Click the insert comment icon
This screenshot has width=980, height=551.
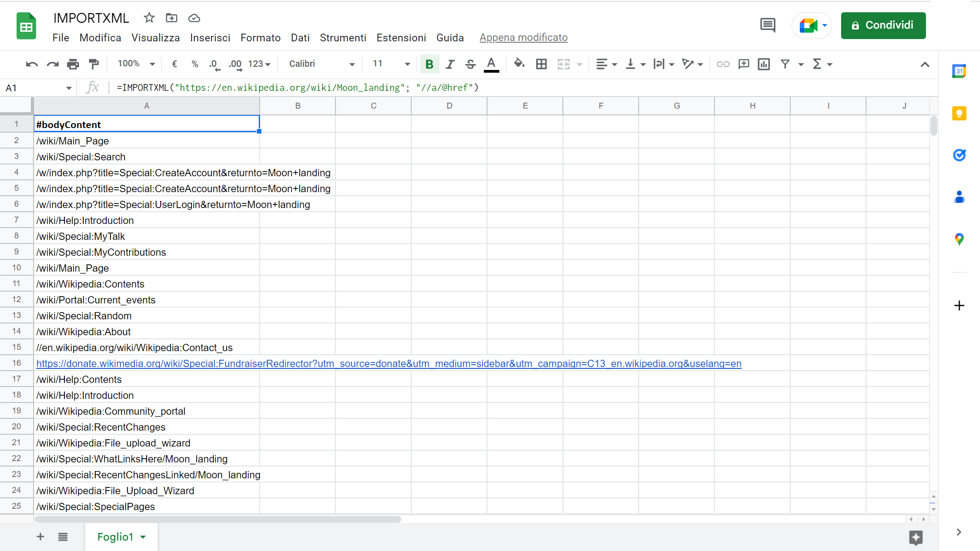coord(744,64)
